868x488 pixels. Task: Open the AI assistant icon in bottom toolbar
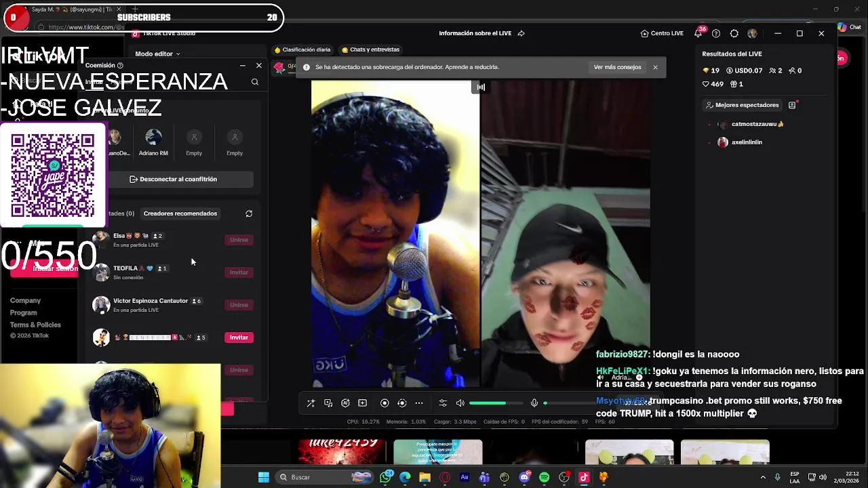pyautogui.click(x=345, y=403)
